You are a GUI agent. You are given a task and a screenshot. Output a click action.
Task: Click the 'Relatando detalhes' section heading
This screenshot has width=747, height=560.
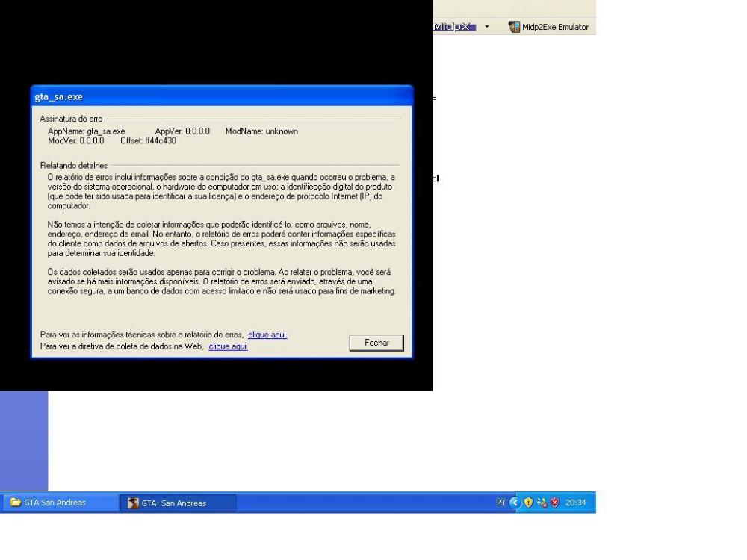[x=74, y=166]
